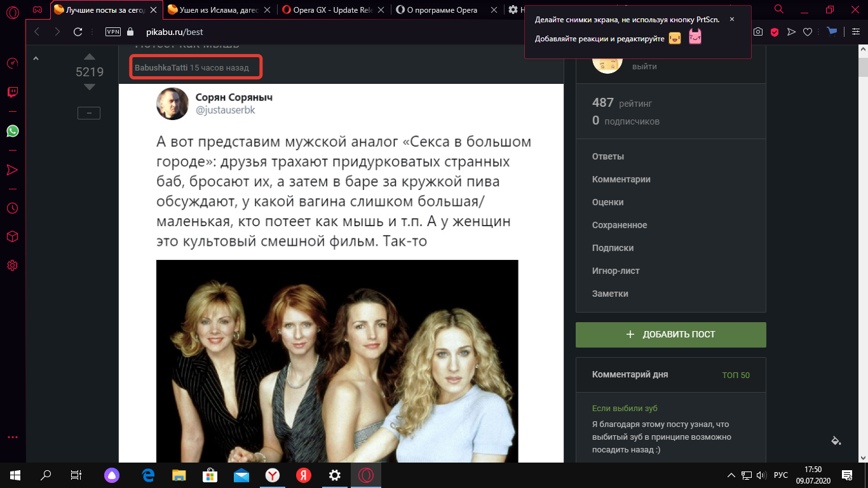This screenshot has width=868, height=488.
Task: Click the green 'Добавить пост' button
Action: 670,334
